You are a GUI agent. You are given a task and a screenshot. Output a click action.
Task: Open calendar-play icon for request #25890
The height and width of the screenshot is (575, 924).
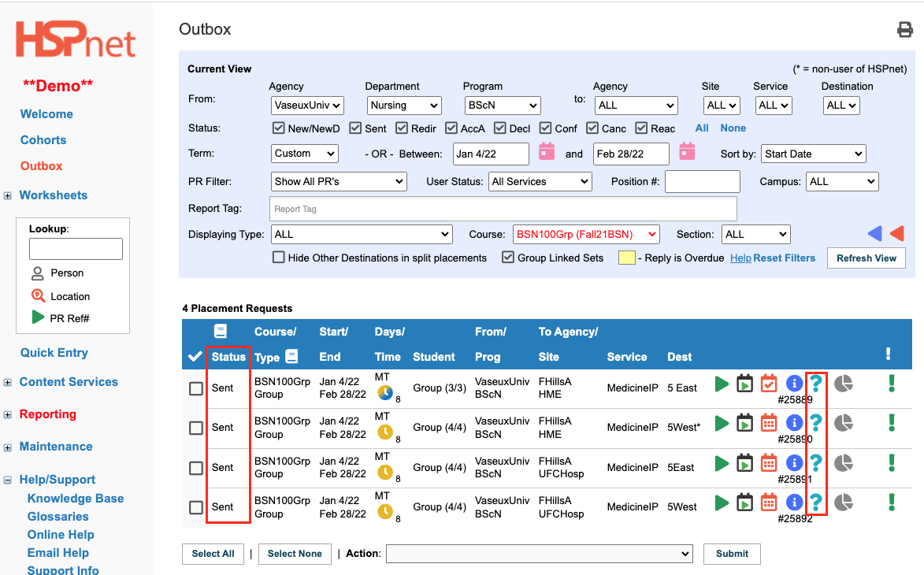[745, 423]
